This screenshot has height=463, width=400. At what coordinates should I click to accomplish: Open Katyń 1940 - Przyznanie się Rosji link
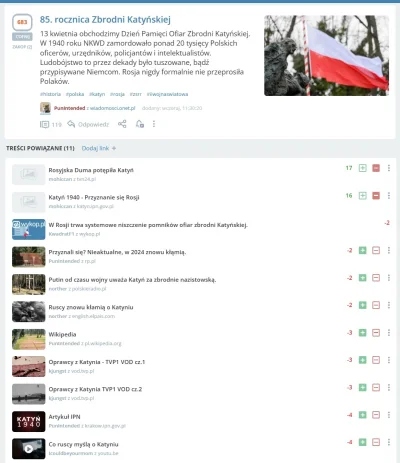click(94, 197)
